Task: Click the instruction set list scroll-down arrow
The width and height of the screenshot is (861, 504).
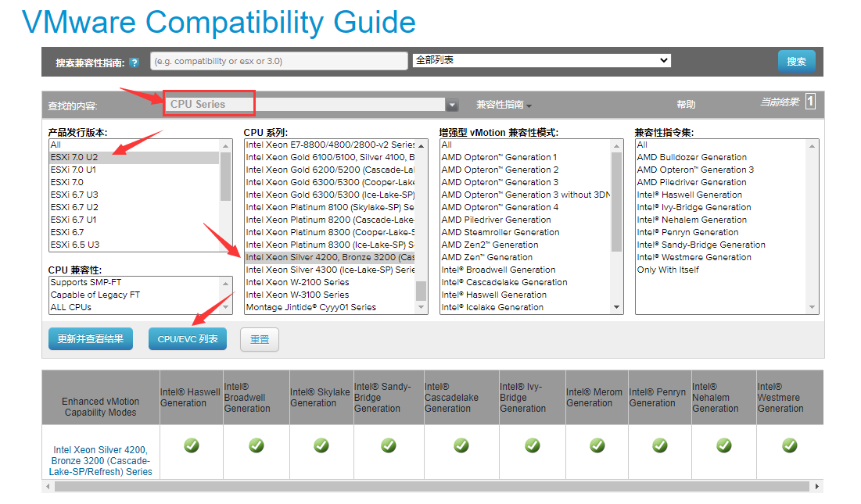Action: point(813,308)
